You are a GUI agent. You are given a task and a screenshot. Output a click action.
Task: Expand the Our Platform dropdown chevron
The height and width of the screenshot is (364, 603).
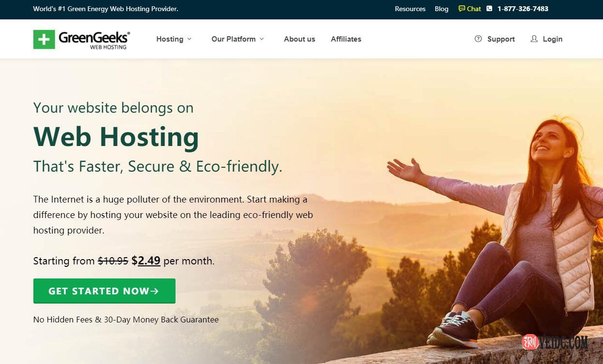pos(262,39)
